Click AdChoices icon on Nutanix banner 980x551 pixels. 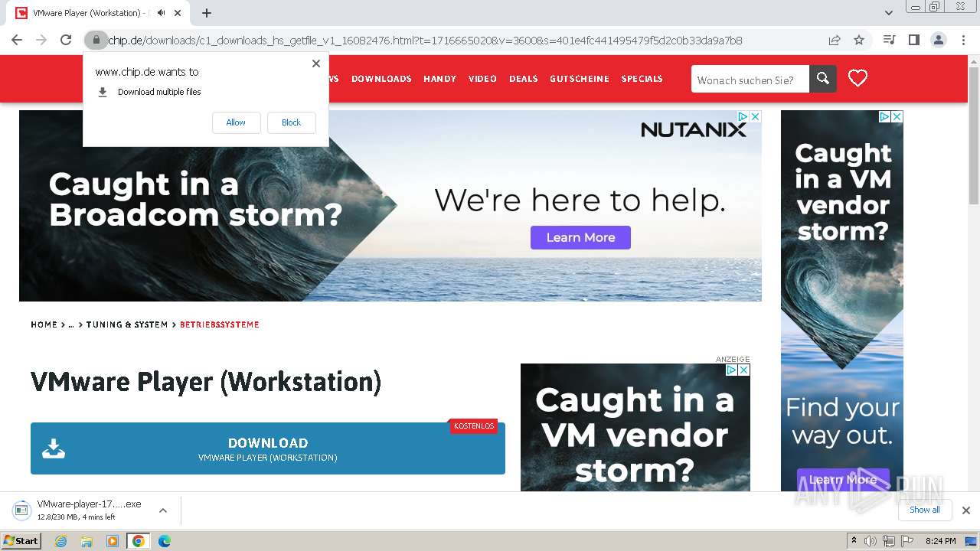[743, 116]
